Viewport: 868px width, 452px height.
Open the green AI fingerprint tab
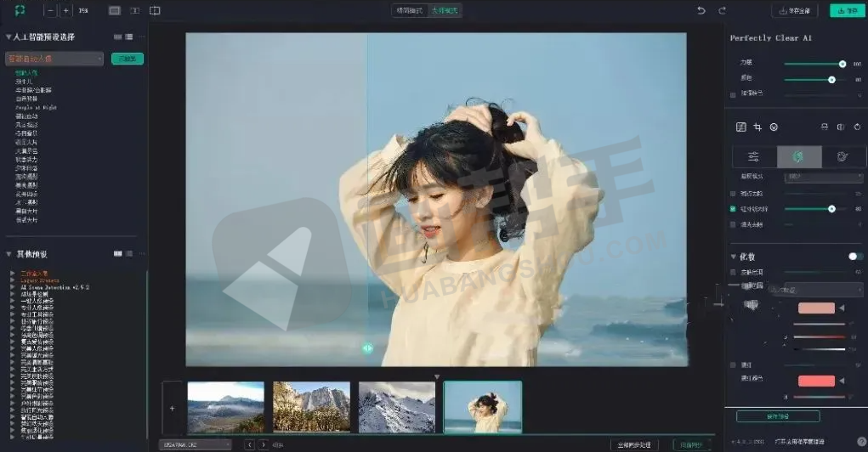[798, 156]
